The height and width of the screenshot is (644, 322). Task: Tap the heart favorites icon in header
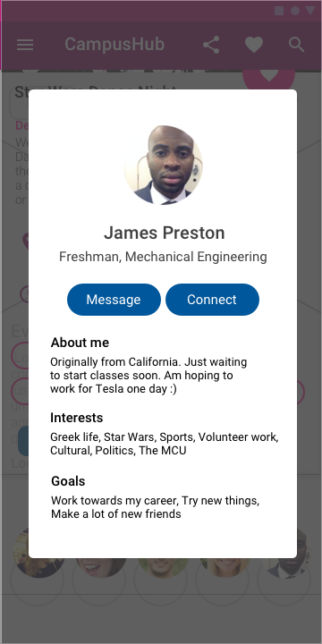(254, 45)
